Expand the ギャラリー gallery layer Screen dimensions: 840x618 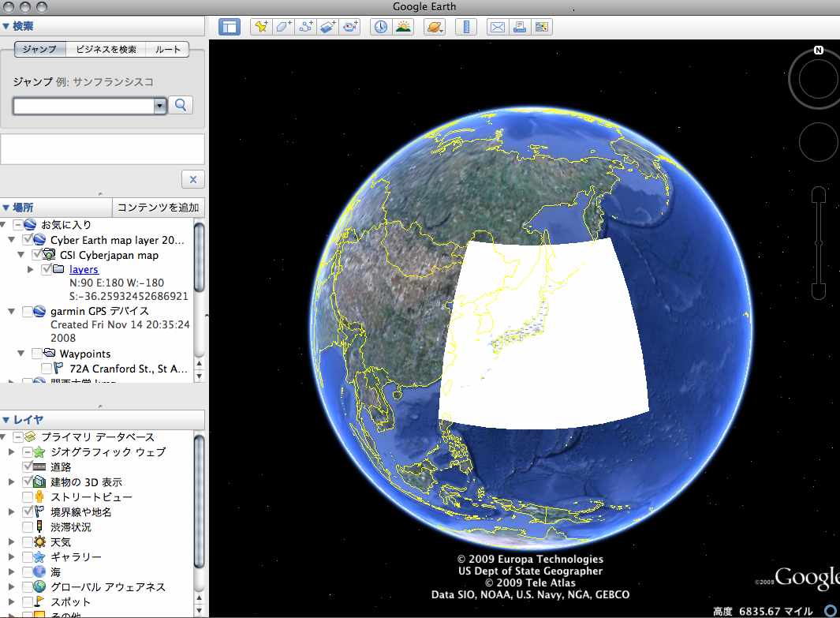click(x=11, y=557)
